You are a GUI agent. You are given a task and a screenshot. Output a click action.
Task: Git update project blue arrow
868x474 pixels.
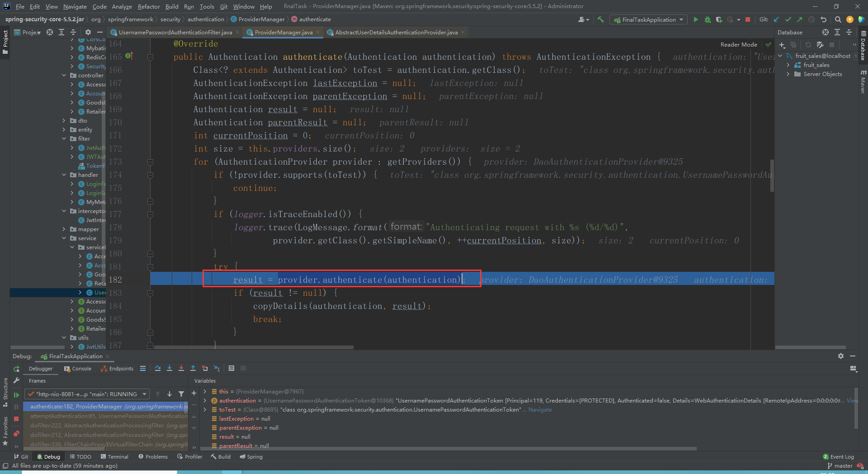pyautogui.click(x=776, y=19)
